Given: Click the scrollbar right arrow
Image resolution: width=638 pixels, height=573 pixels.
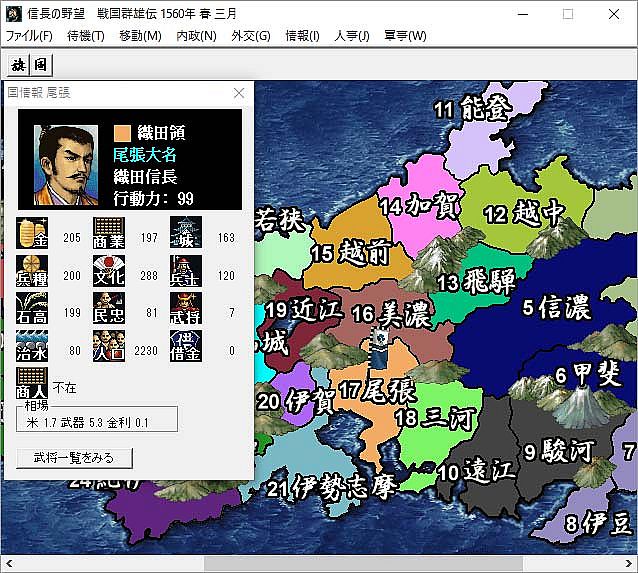Looking at the screenshot, I should 628,564.
